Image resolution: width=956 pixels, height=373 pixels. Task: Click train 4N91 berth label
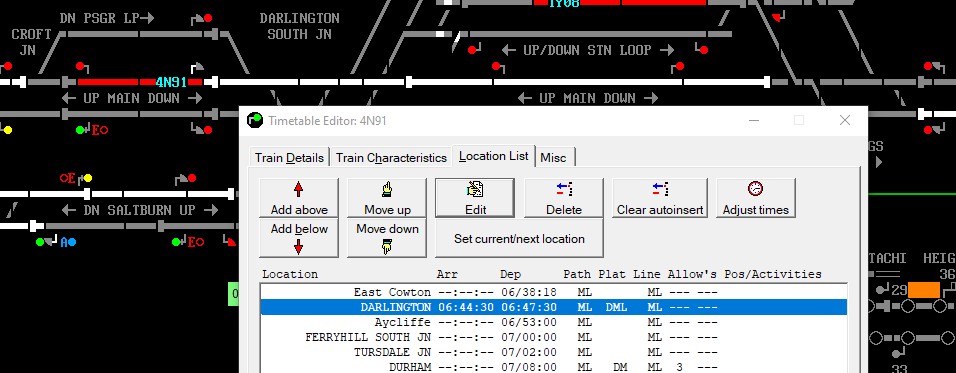pos(171,82)
